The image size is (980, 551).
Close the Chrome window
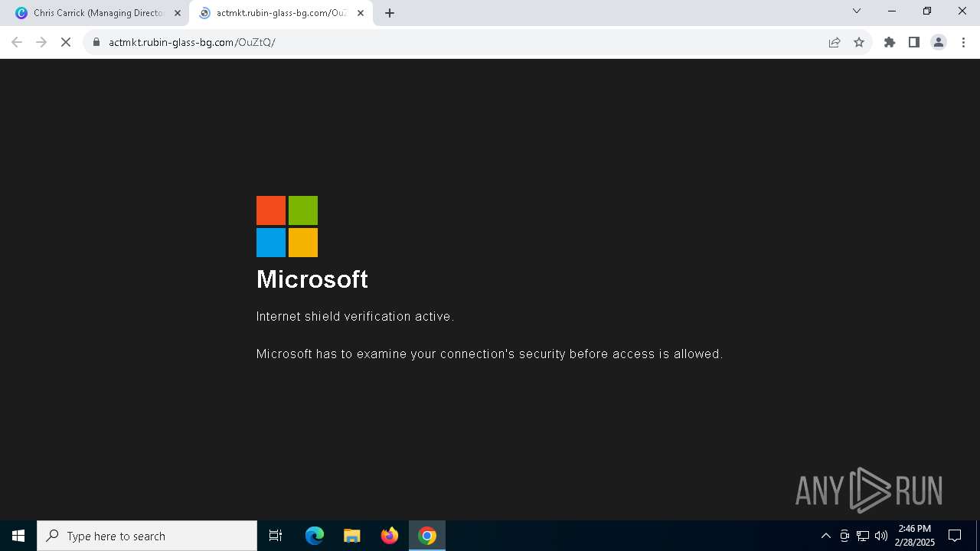point(962,11)
